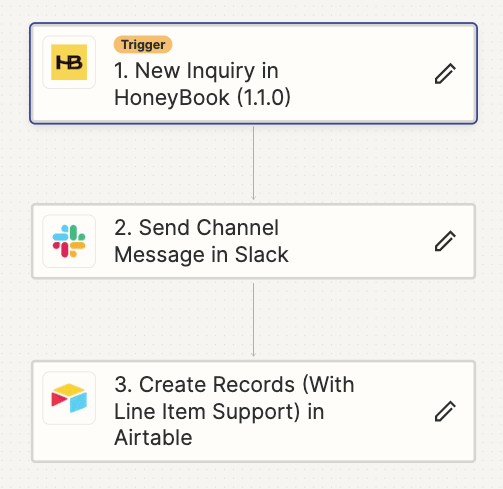Edit the Send Channel Message step
The height and width of the screenshot is (489, 503).
pyautogui.click(x=445, y=241)
